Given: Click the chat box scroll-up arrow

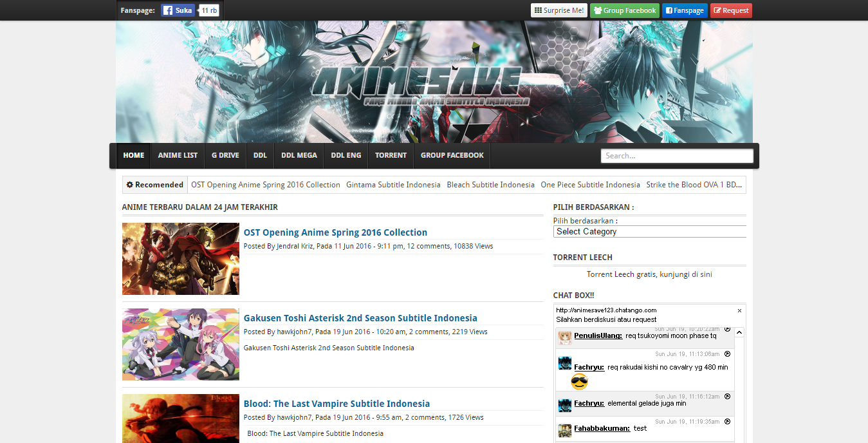Looking at the screenshot, I should [x=739, y=333].
